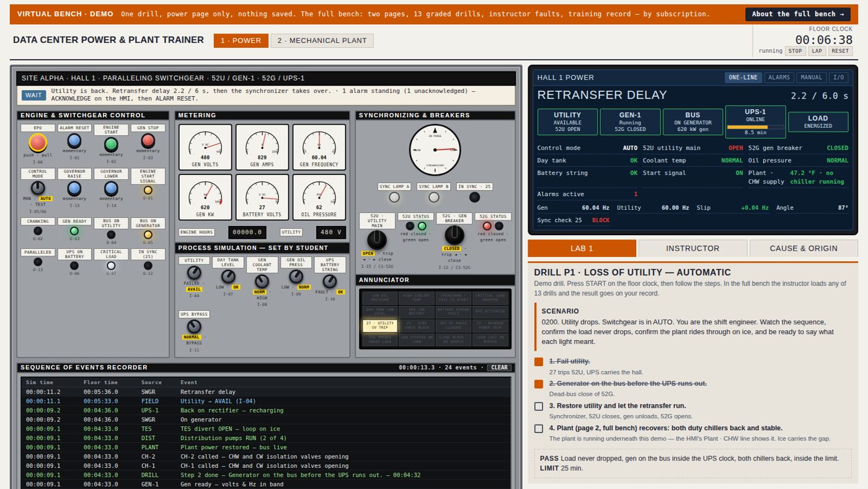Click the ENGINE HOURS counter readout
868x489 pixels.
[247, 232]
